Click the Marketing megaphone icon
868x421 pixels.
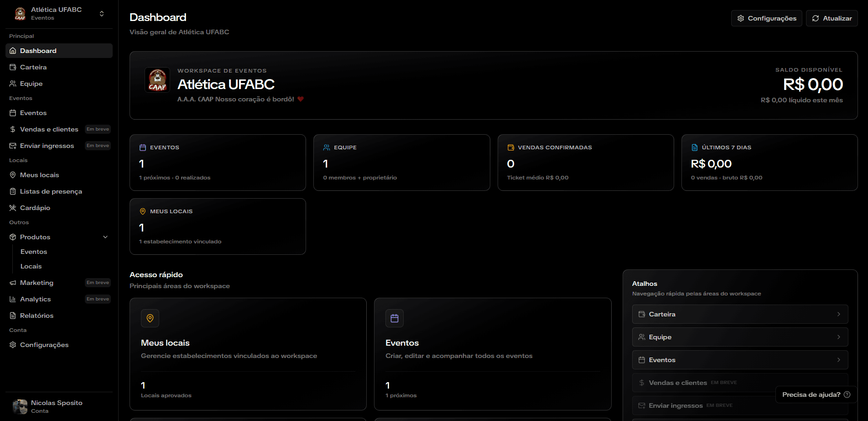[13, 283]
